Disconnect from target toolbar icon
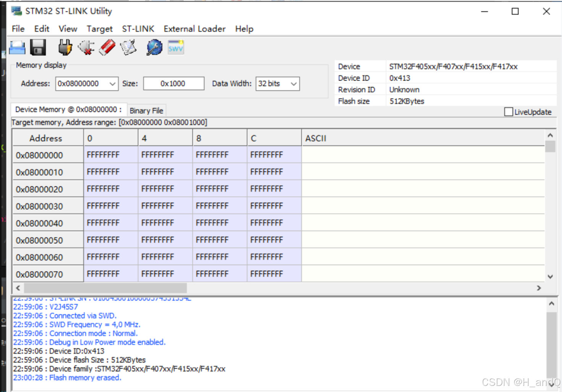This screenshot has height=392, width=562. (86, 48)
